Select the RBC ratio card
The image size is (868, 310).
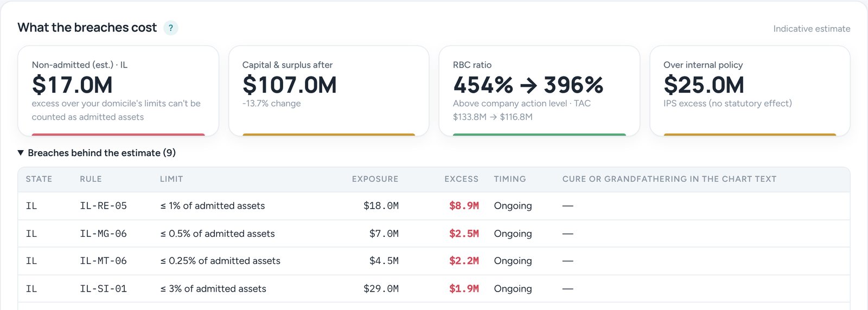[539, 91]
